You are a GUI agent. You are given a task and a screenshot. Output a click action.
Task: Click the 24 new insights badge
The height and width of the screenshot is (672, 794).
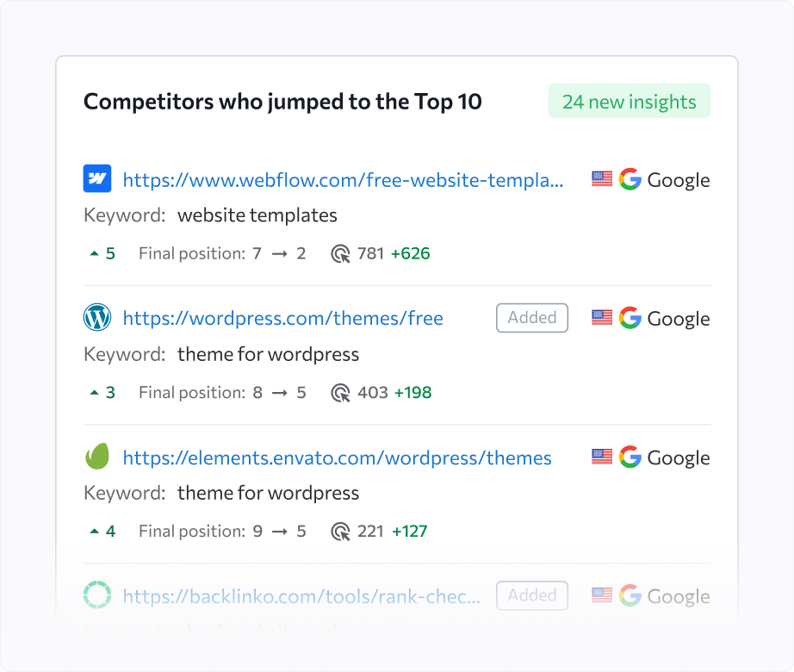point(630,102)
